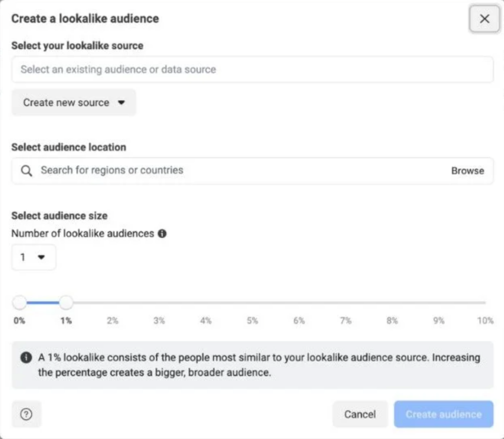
Task: Click the caret arrow inside the '1' selector
Action: click(x=42, y=257)
